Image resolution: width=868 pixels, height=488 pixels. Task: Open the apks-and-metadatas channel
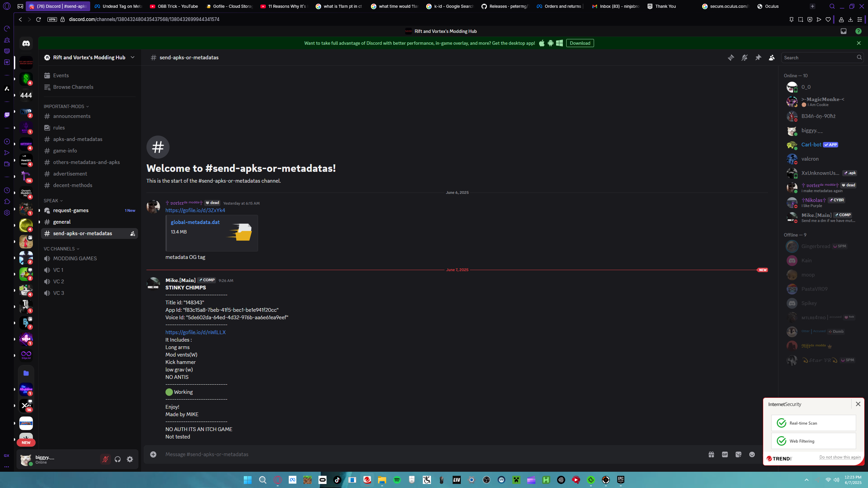(78, 139)
